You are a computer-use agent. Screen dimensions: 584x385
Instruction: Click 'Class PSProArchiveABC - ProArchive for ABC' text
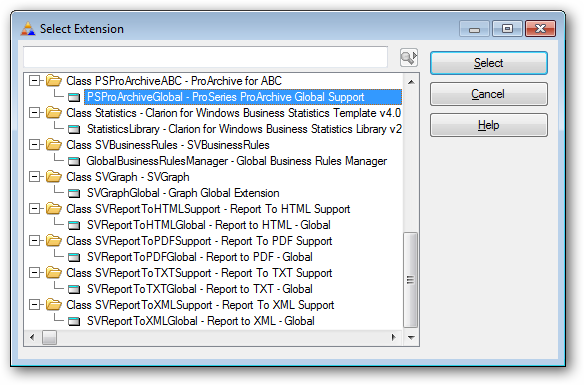[174, 81]
